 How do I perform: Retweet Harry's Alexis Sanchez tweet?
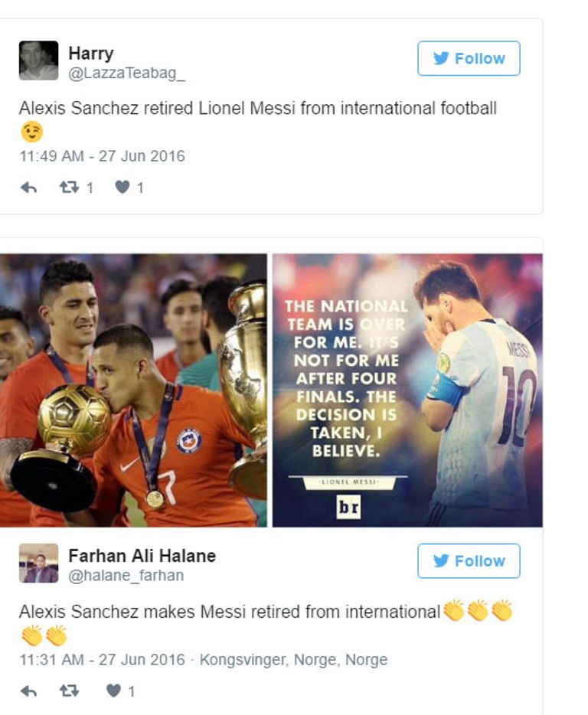pos(70,187)
